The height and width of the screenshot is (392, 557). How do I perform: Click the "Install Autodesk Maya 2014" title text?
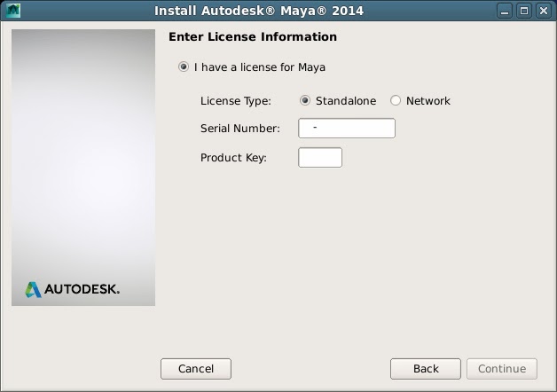click(259, 11)
